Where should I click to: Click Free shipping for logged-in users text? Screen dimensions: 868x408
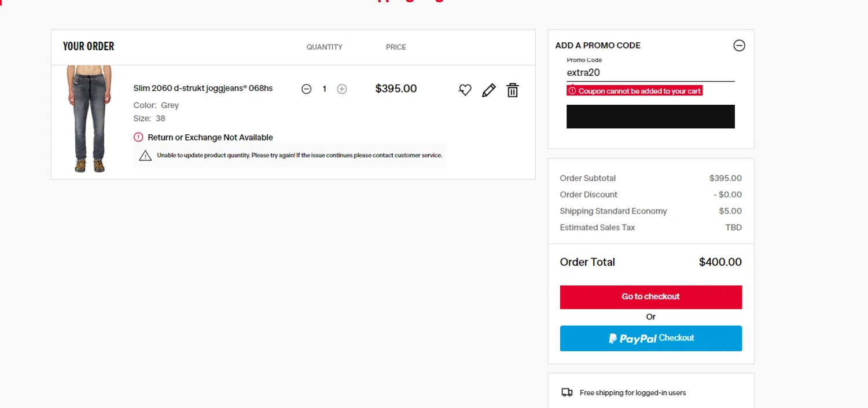click(632, 393)
